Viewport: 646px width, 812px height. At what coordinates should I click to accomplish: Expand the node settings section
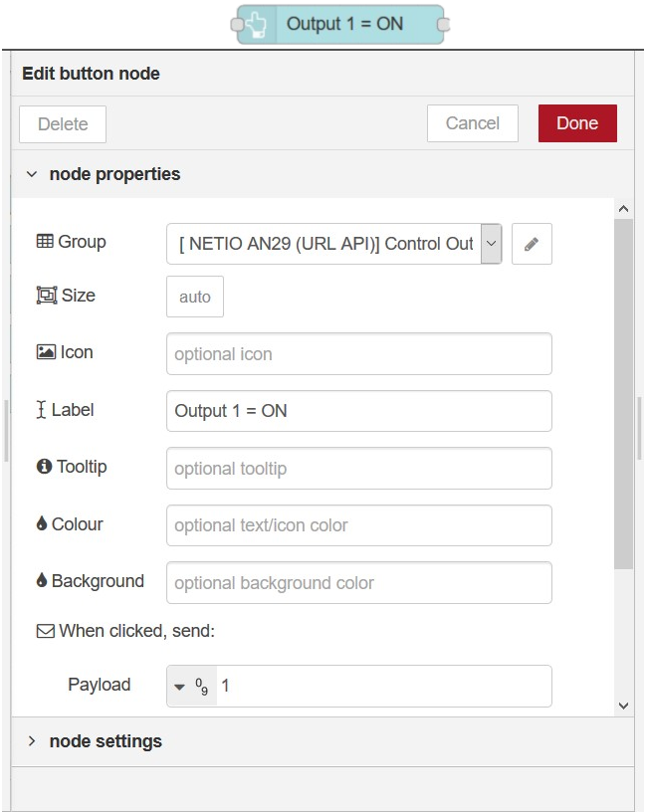(32, 741)
